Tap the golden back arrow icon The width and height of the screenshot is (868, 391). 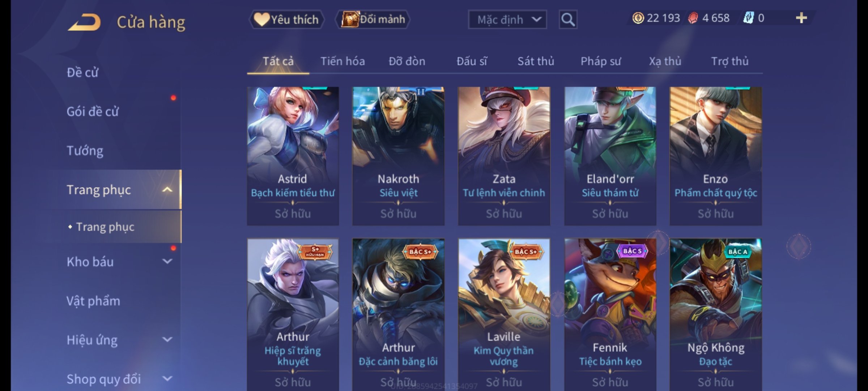(x=84, y=22)
